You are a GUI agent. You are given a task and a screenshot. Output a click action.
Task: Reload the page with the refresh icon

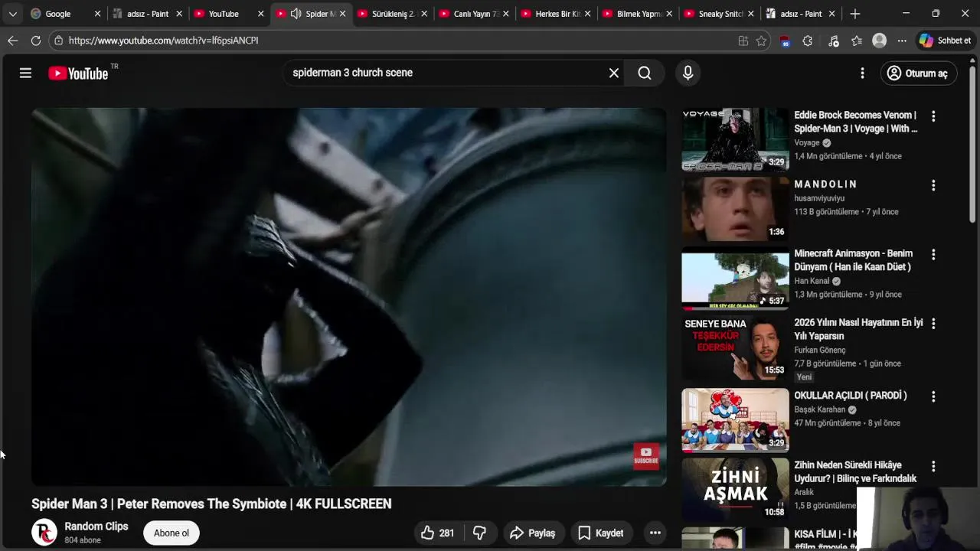(36, 41)
